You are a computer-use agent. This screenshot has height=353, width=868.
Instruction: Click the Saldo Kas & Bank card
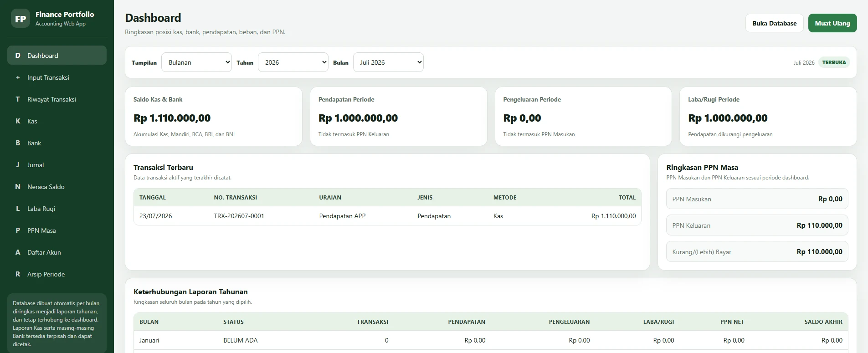pyautogui.click(x=214, y=117)
